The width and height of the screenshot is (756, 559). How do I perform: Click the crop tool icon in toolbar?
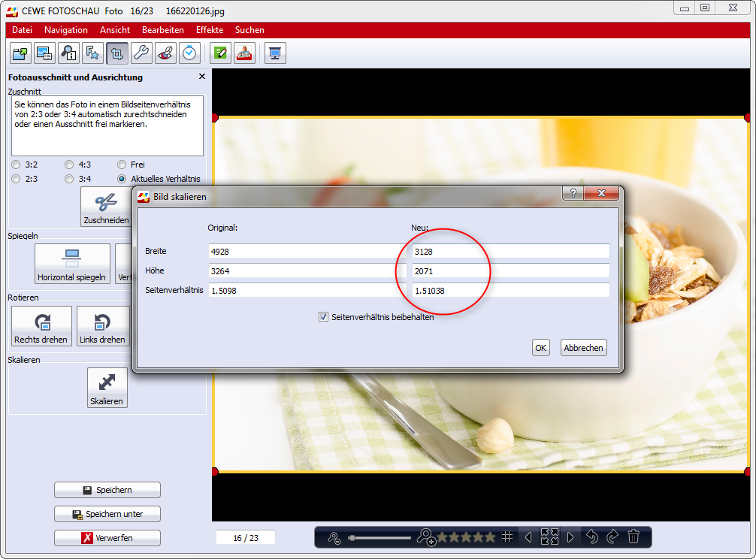click(x=116, y=53)
